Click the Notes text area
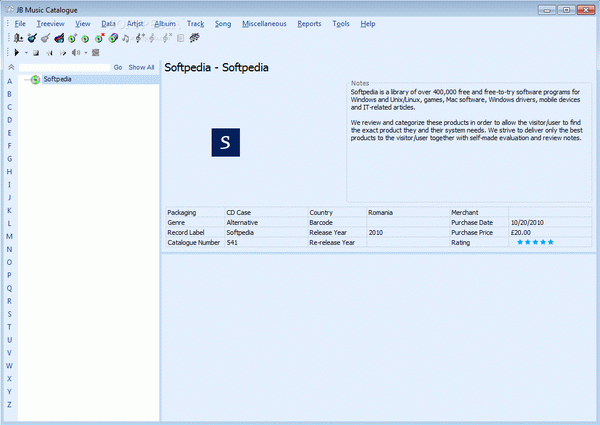Image resolution: width=600 pixels, height=425 pixels. tap(469, 143)
